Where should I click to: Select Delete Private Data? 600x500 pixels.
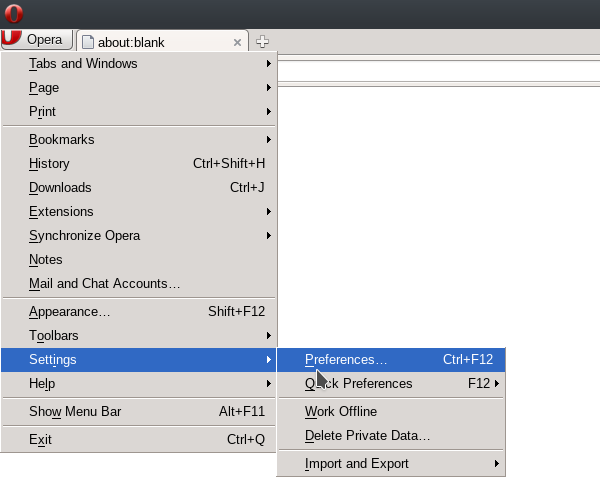pos(391,436)
